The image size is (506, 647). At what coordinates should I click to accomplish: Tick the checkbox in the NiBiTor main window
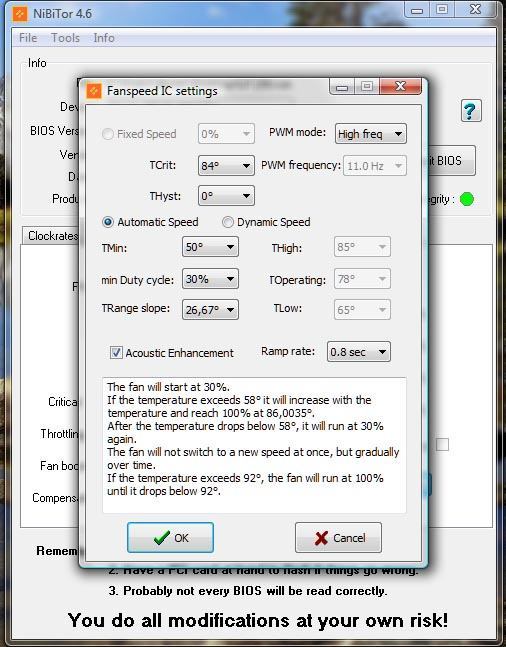pyautogui.click(x=442, y=444)
